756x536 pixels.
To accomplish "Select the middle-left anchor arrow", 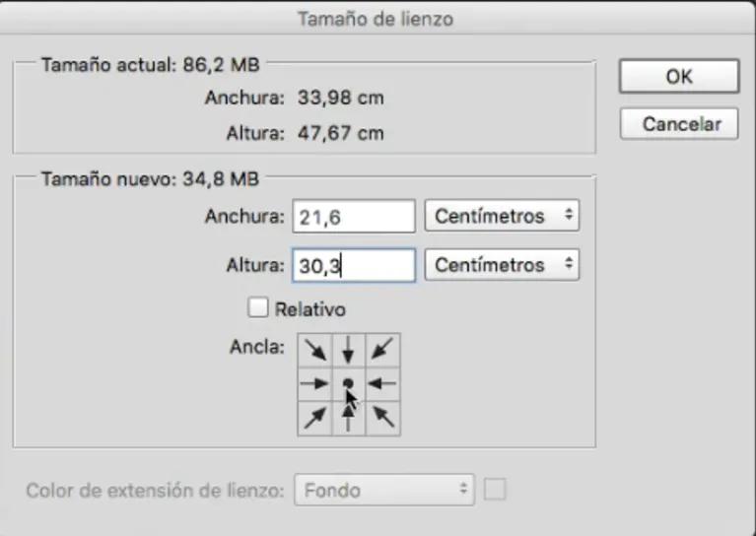I will click(314, 384).
